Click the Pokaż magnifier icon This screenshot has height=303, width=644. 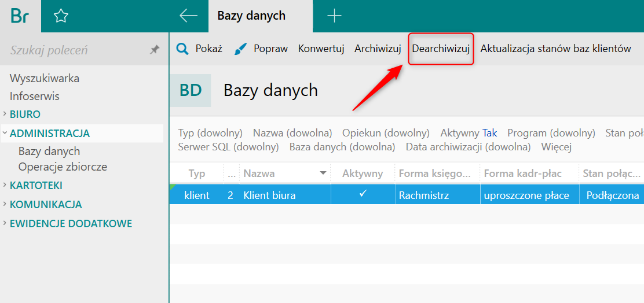(x=182, y=49)
